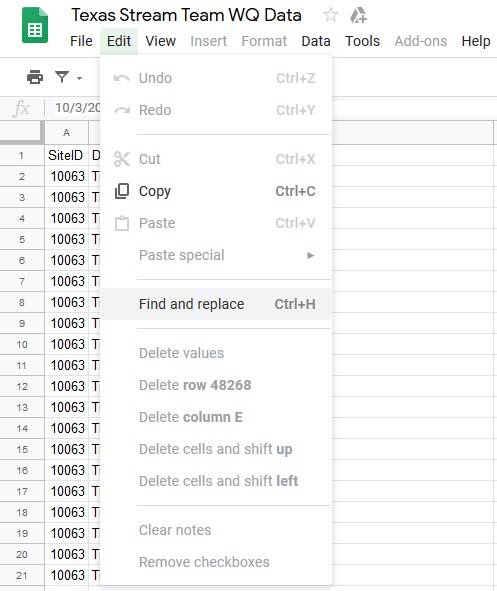The image size is (497, 591).
Task: Select column A header
Action: click(67, 133)
